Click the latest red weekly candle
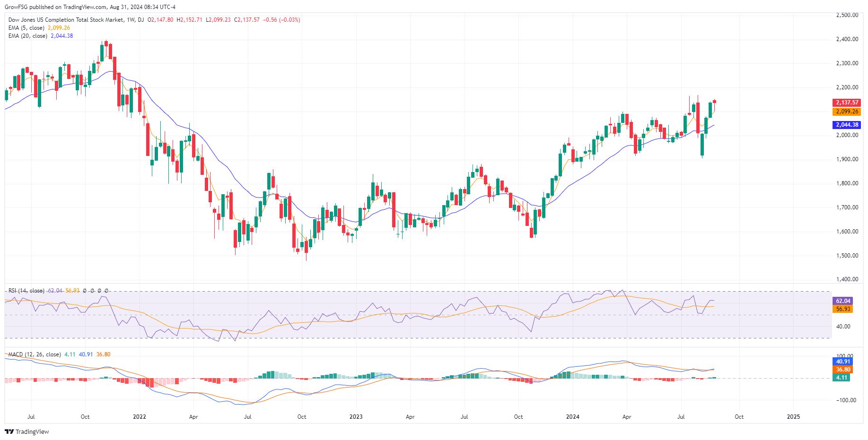 [714, 101]
